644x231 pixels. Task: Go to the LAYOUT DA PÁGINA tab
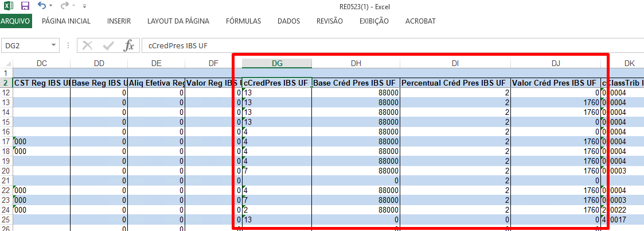[178, 21]
